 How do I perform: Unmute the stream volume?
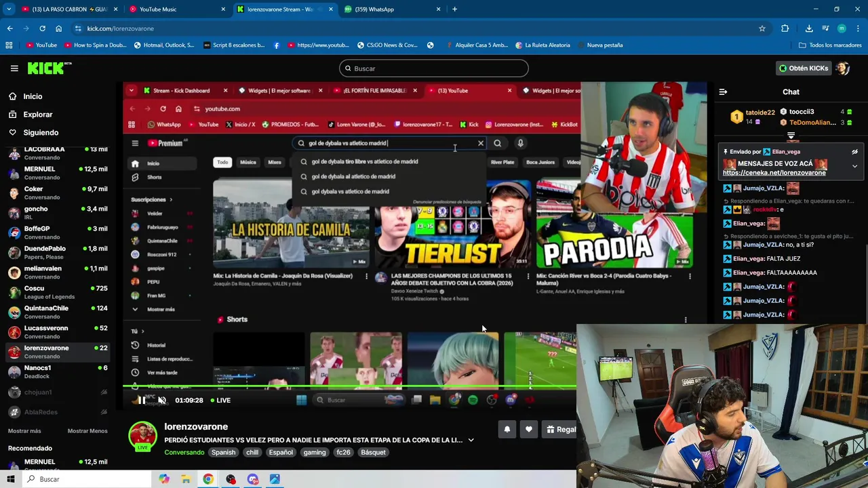coord(162,401)
